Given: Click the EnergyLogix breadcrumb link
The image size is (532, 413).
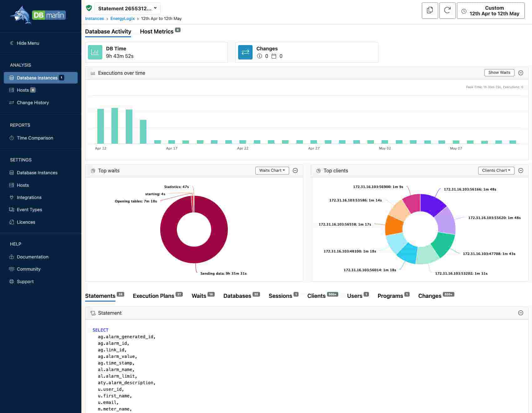Looking at the screenshot, I should 122,18.
